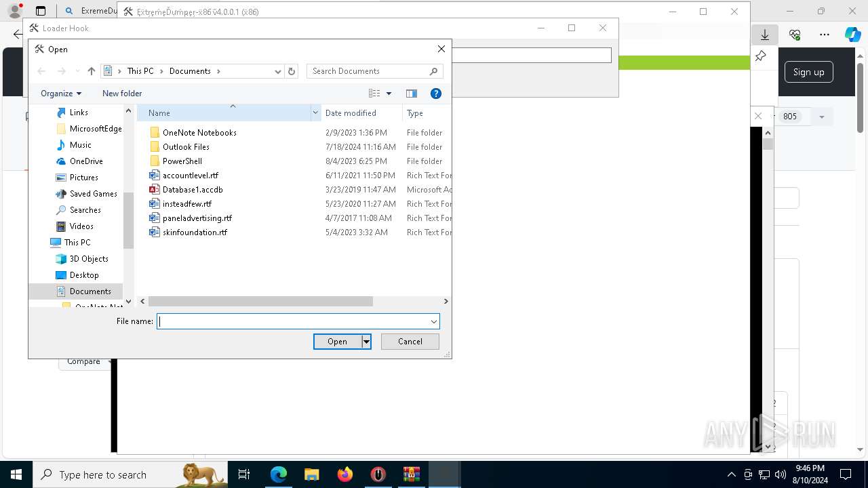This screenshot has height=488, width=868.
Task: Select the PowerShell folder
Action: point(182,161)
